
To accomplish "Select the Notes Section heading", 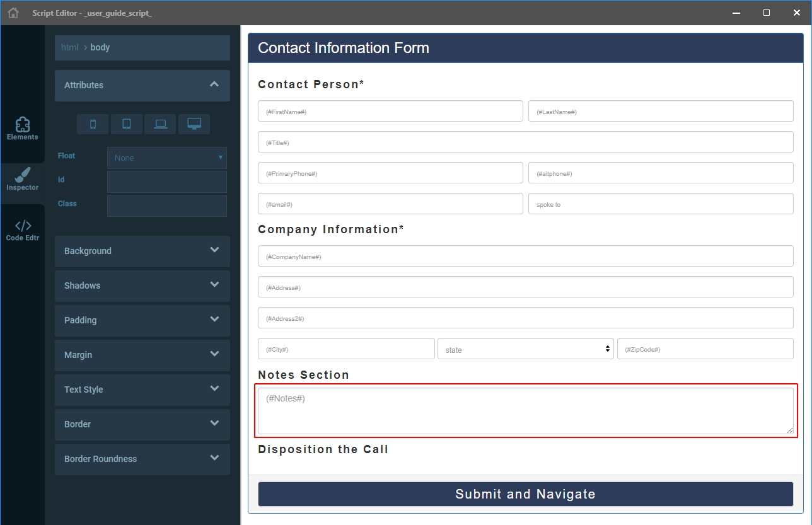I will pyautogui.click(x=303, y=375).
